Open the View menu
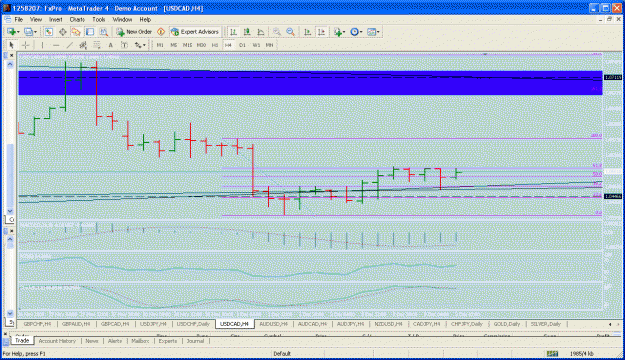Image resolution: width=625 pixels, height=360 pixels. tap(36, 20)
